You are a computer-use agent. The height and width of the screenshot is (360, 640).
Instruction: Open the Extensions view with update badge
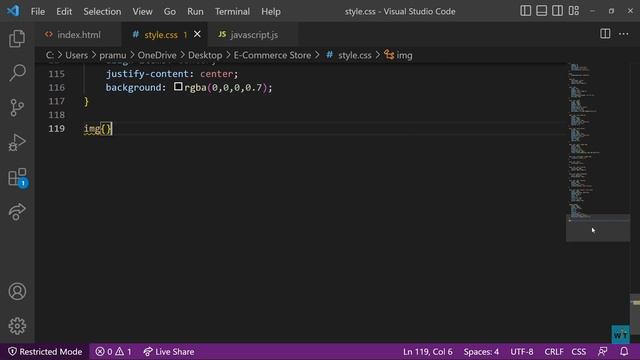[x=17, y=177]
